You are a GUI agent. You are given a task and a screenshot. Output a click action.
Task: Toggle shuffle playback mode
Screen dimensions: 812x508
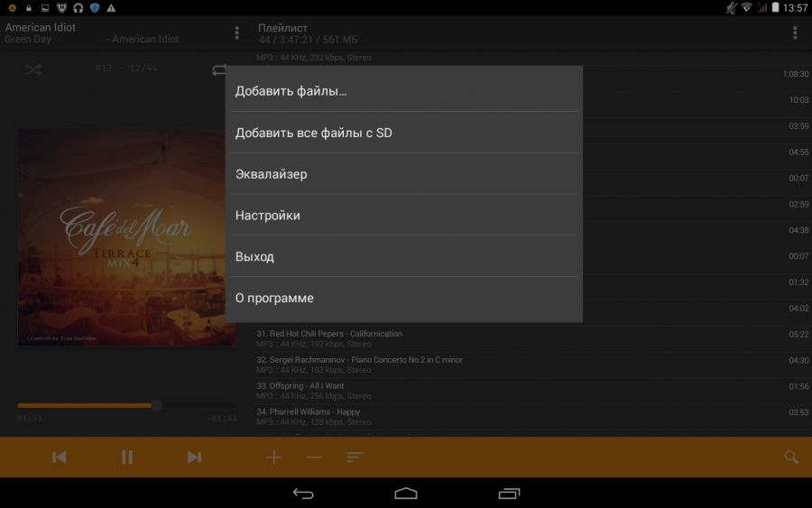coord(33,70)
